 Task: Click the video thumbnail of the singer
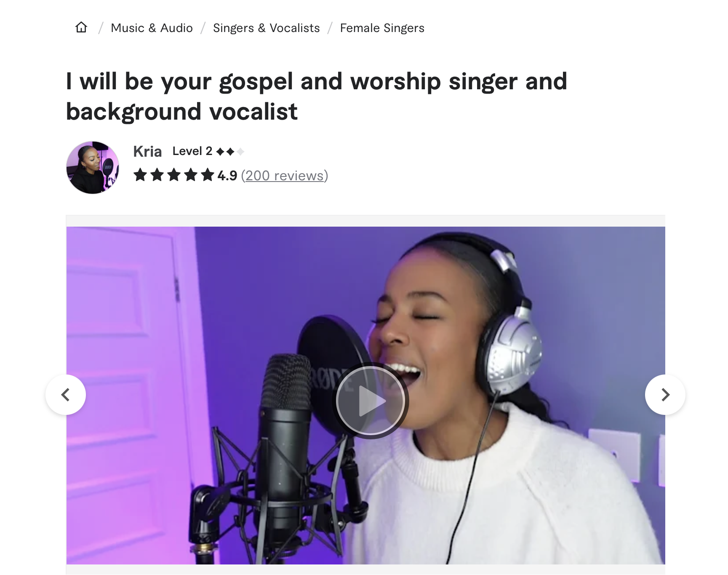click(x=365, y=396)
